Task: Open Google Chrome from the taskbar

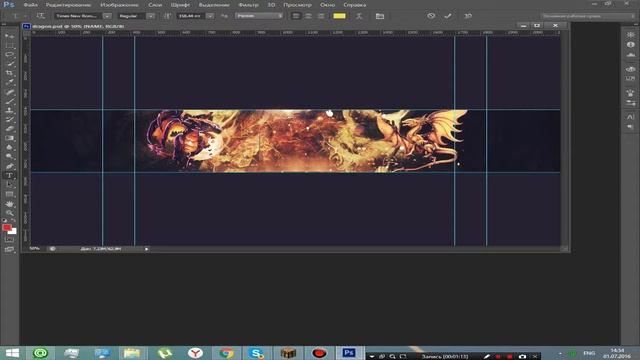Action: tap(226, 353)
